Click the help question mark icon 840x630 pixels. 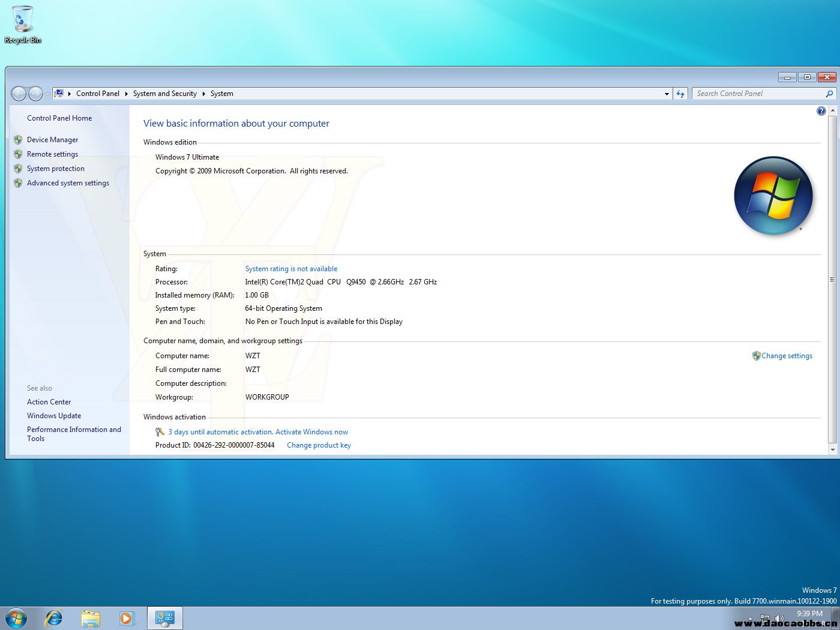(821, 111)
